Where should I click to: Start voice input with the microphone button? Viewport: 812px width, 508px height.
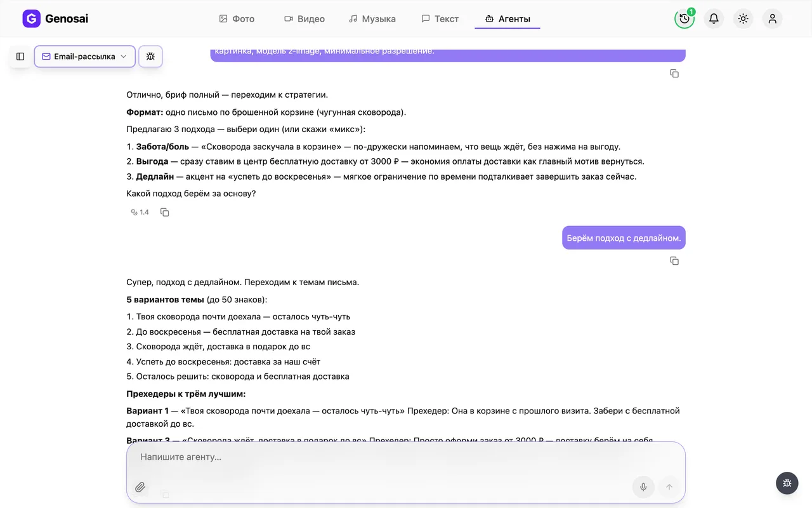point(643,487)
